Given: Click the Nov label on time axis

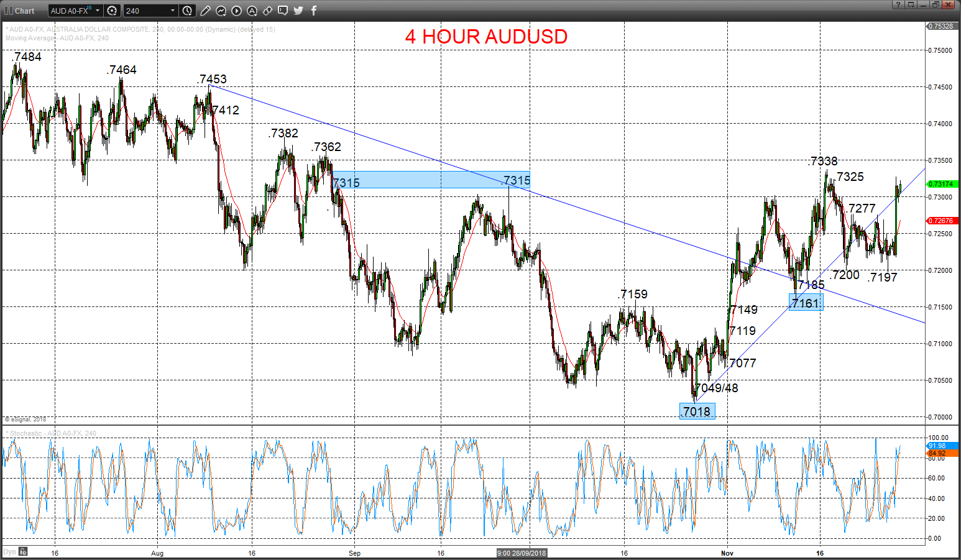Looking at the screenshot, I should (727, 553).
